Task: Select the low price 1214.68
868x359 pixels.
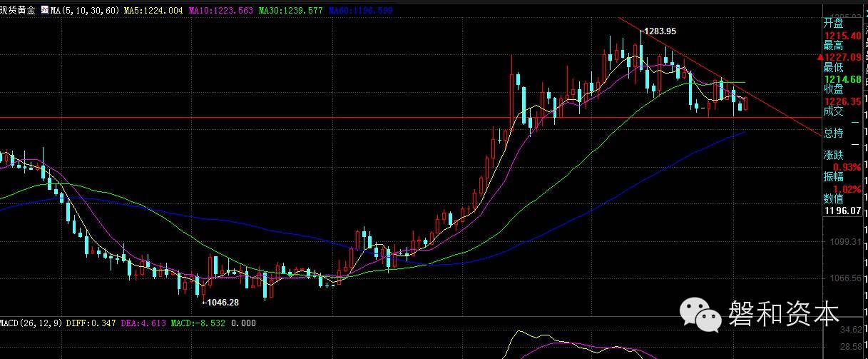Action: [842, 79]
